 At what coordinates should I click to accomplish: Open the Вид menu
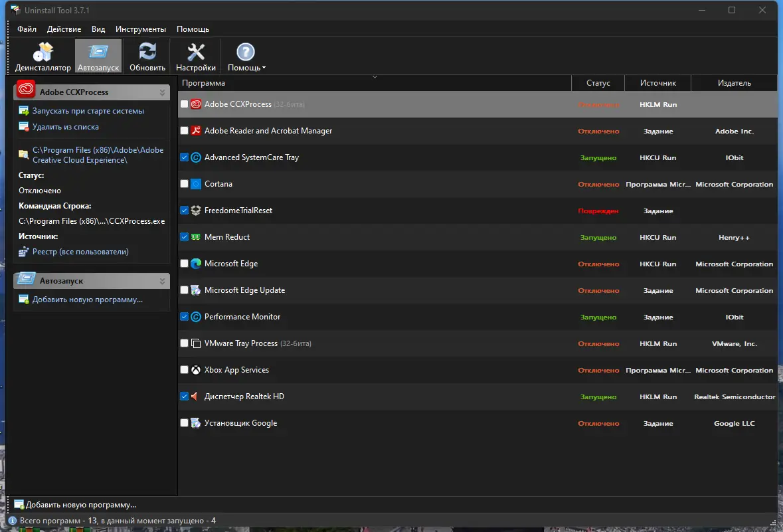pyautogui.click(x=98, y=29)
